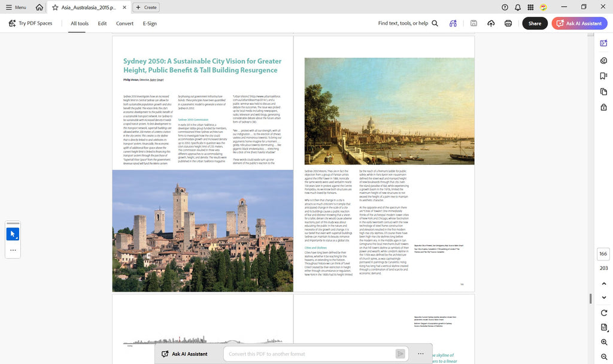Upload the document to the cloud icon
613x364 pixels.
click(491, 23)
